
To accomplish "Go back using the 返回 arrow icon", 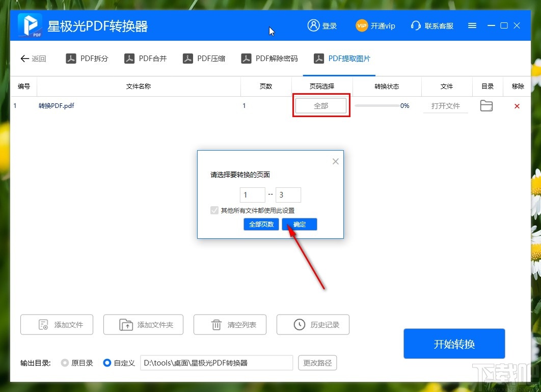I will pyautogui.click(x=24, y=58).
